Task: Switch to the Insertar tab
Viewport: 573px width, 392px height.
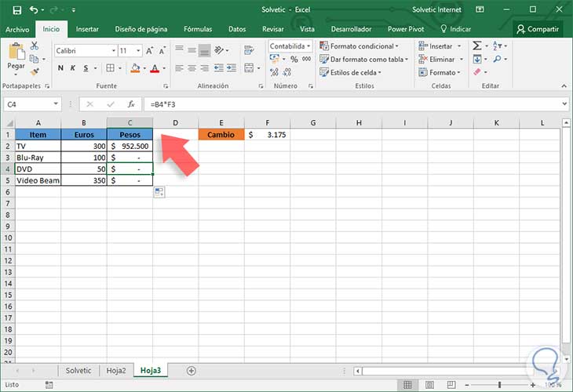Action: point(87,29)
